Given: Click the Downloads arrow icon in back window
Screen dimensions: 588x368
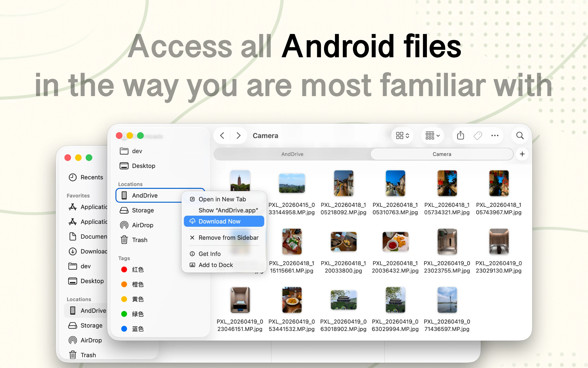Looking at the screenshot, I should pos(72,251).
